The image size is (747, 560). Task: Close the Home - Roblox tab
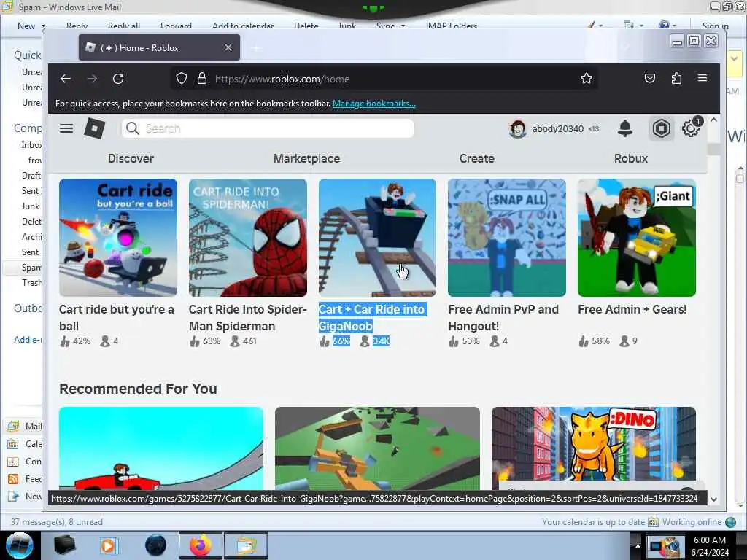228,47
